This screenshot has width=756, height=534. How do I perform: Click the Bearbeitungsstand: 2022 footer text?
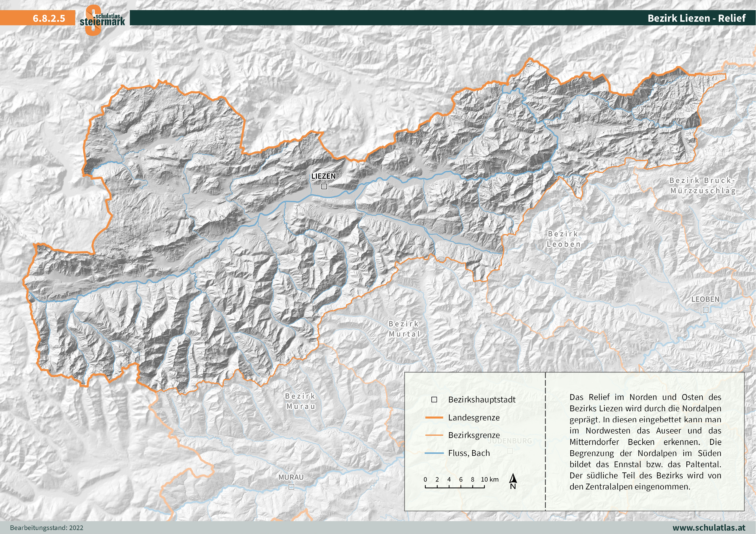(46, 527)
